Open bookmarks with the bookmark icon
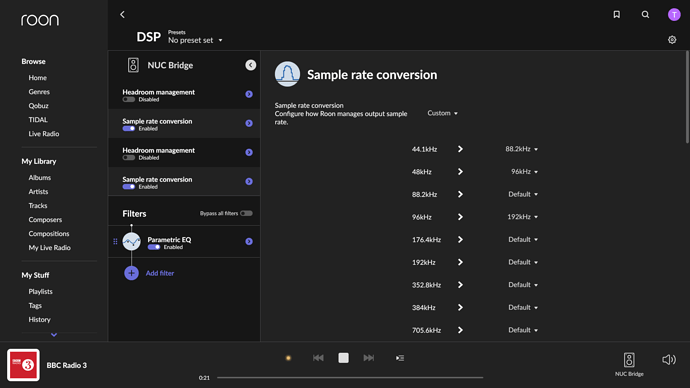The height and width of the screenshot is (388, 690). (x=617, y=15)
